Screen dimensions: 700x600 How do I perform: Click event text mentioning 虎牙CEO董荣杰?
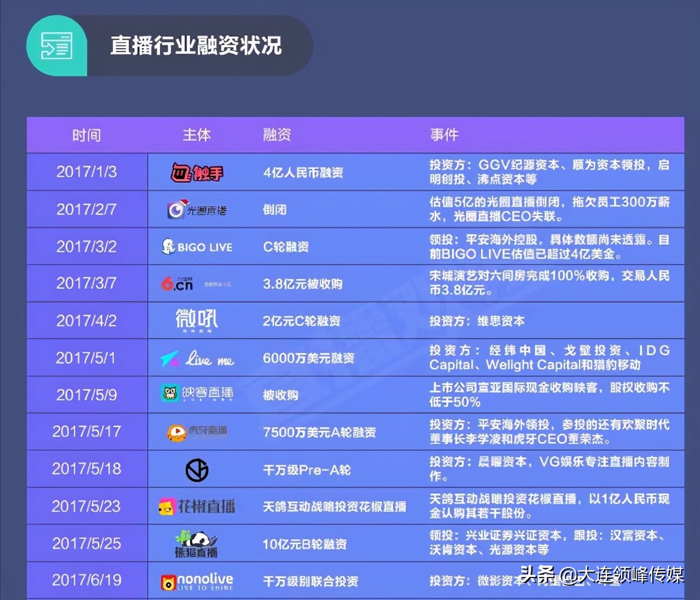click(x=549, y=432)
